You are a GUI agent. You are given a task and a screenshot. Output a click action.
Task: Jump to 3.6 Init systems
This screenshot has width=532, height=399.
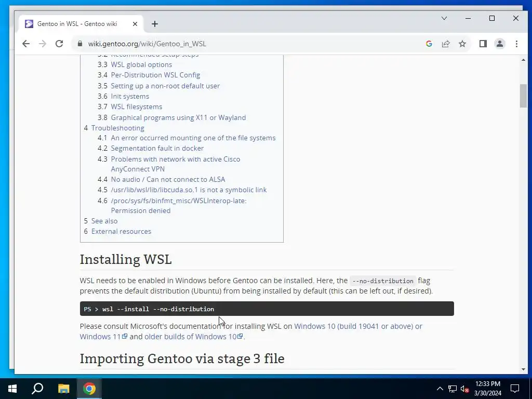[129, 96]
